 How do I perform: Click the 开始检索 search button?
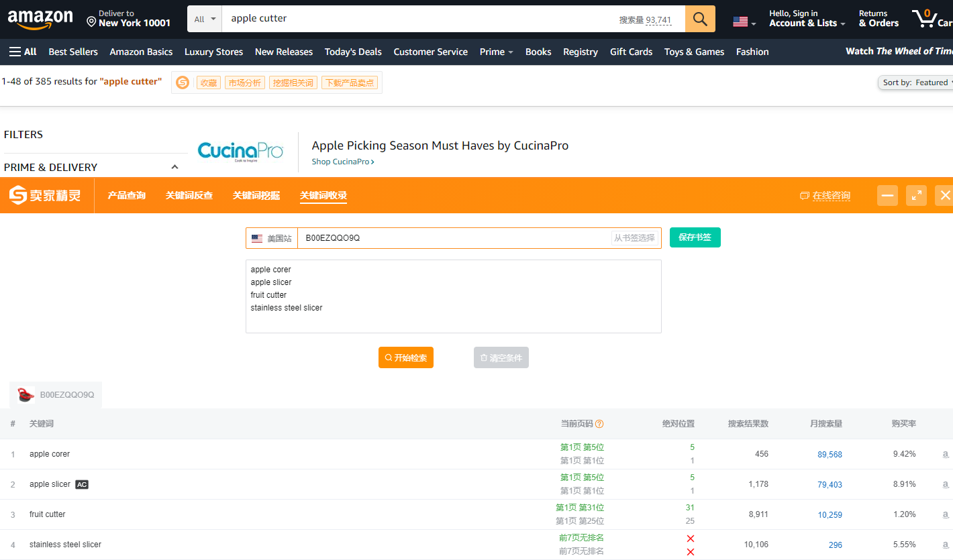(x=406, y=357)
